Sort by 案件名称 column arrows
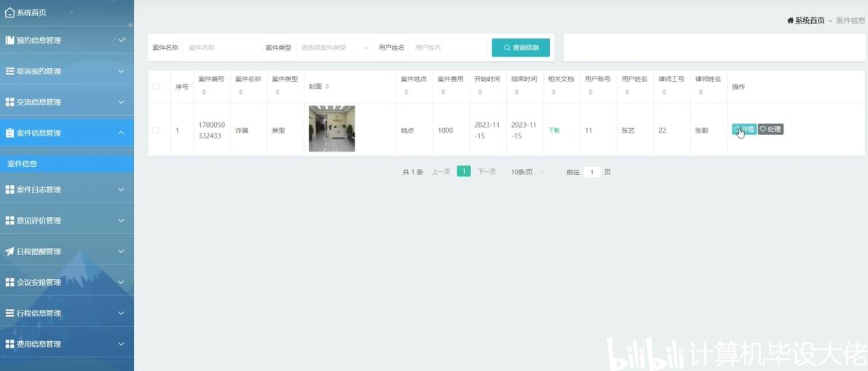868x371 pixels. 240,92
